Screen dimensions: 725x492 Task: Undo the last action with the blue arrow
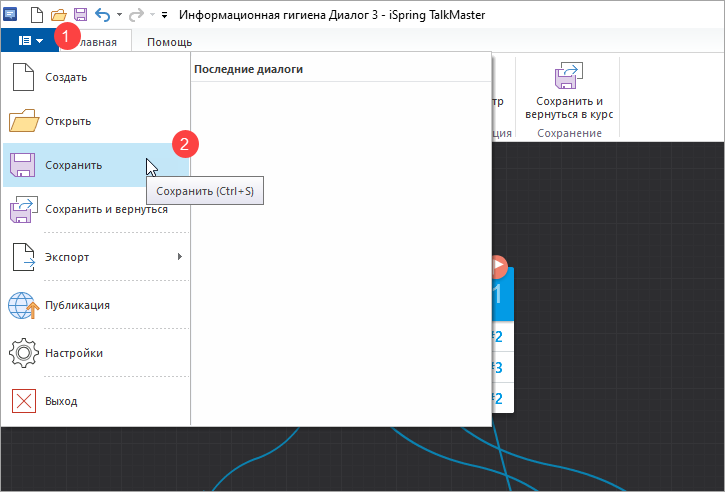[102, 15]
